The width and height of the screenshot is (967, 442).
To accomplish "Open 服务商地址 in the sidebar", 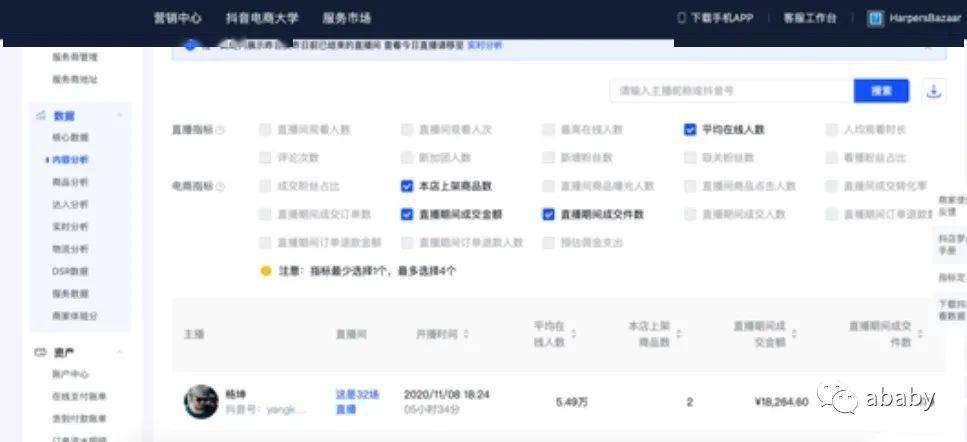I will (x=74, y=80).
